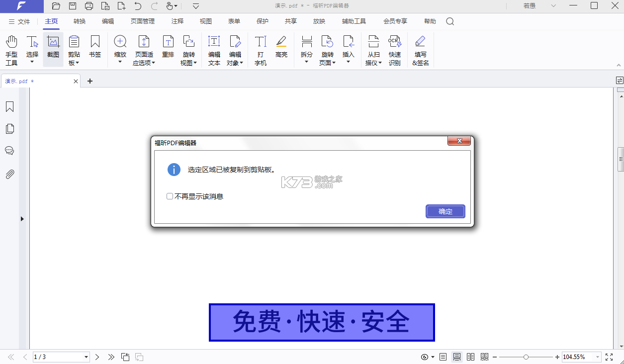Choose the Typewriter tool (打字机)
The width and height of the screenshot is (624, 364).
pyautogui.click(x=261, y=50)
